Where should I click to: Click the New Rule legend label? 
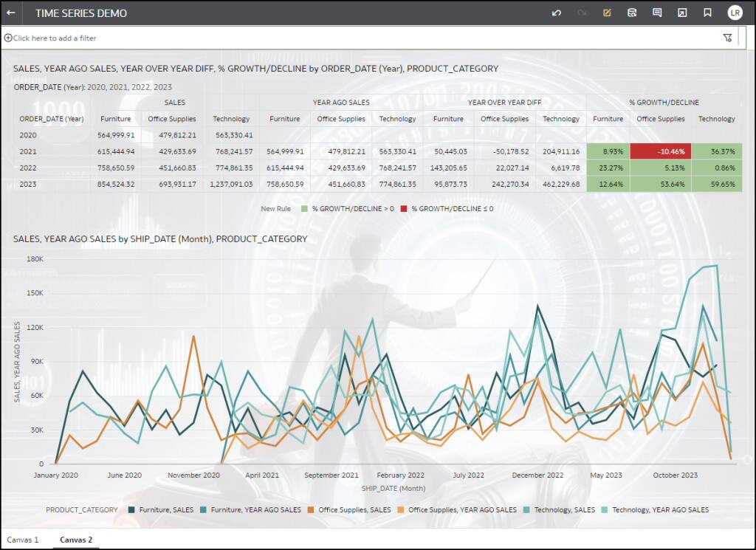275,209
